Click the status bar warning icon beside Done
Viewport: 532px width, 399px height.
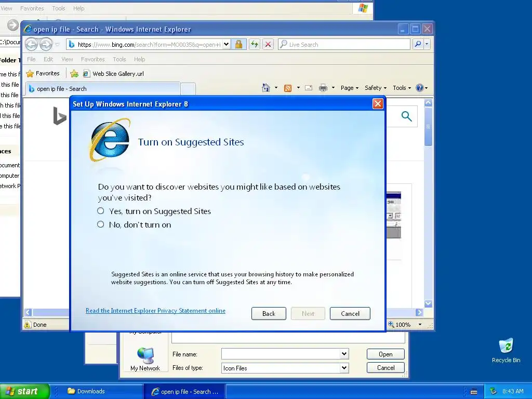point(28,325)
